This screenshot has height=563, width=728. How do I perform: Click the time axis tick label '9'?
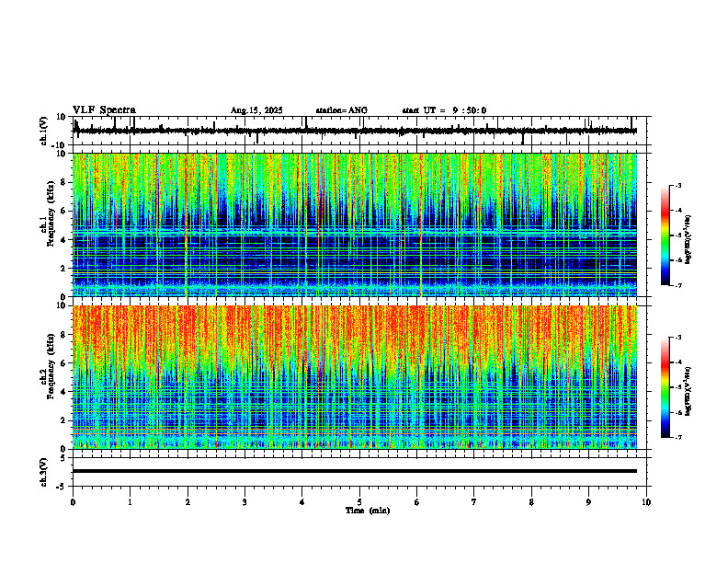[588, 502]
